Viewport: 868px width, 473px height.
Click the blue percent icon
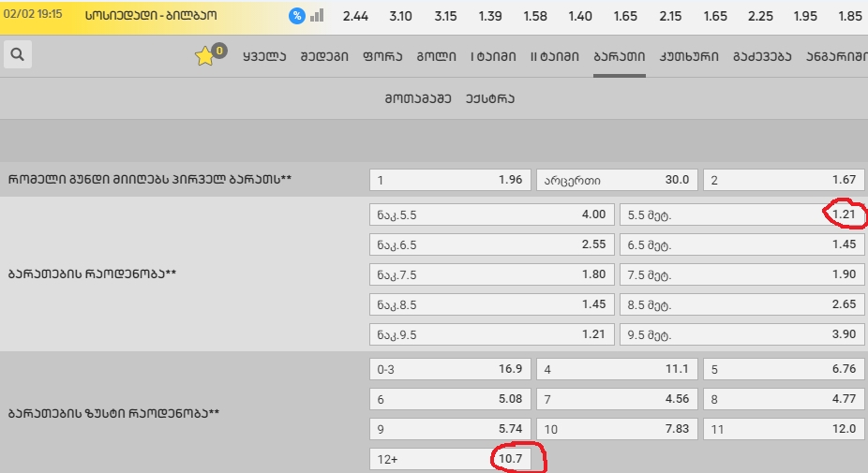(x=297, y=16)
